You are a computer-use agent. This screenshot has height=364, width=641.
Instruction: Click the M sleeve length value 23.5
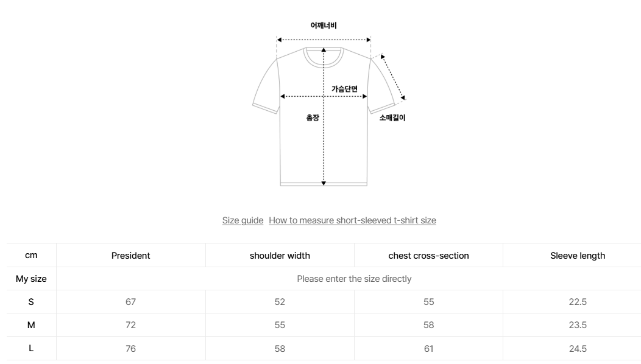[578, 325]
